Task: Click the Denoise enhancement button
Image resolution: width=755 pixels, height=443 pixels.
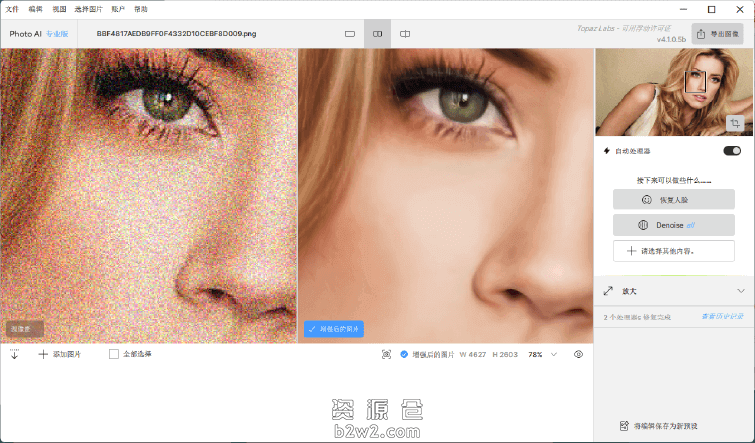Action: pos(673,225)
